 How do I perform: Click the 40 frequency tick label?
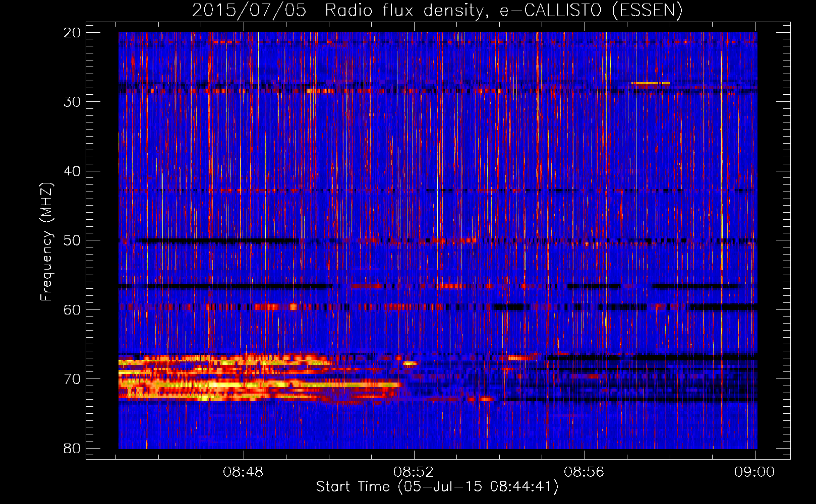click(x=72, y=171)
